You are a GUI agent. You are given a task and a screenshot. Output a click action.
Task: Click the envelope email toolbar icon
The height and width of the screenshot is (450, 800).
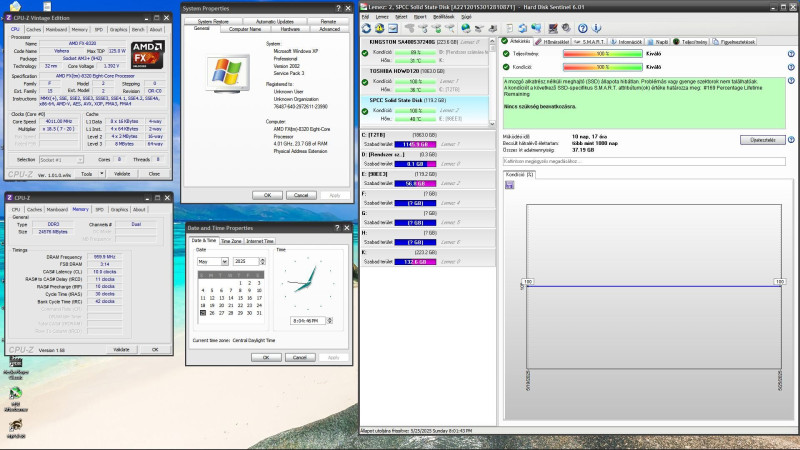click(x=393, y=29)
